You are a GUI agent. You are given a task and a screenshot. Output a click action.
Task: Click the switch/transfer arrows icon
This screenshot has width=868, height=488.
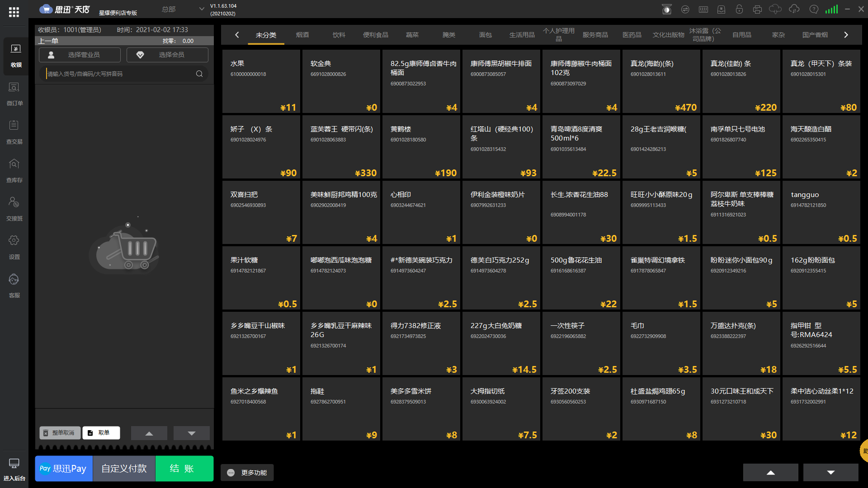point(685,9)
